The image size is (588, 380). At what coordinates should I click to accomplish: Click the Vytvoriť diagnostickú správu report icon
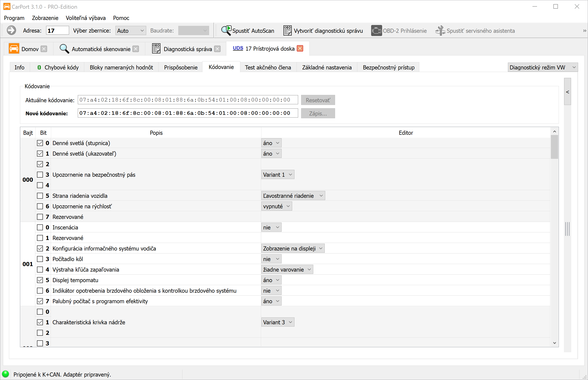pos(287,31)
